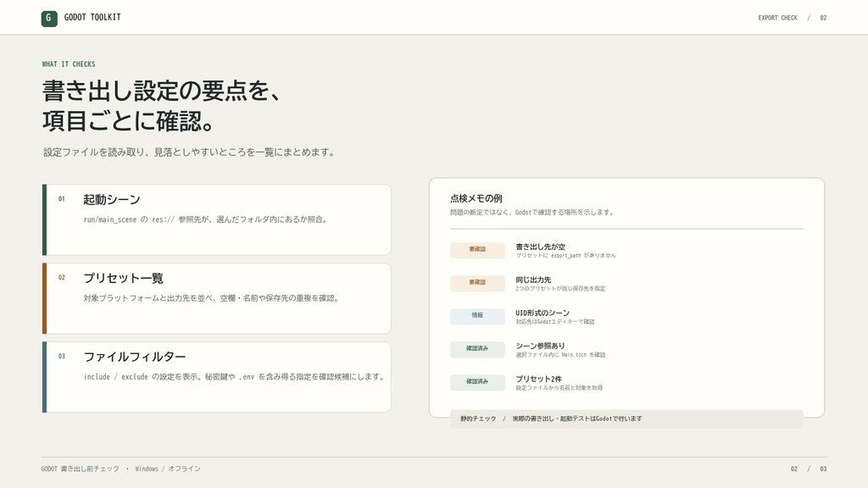Viewport: 868px width, 488px height.
Task: Click the 02 / 03 page indicator
Action: (x=809, y=469)
